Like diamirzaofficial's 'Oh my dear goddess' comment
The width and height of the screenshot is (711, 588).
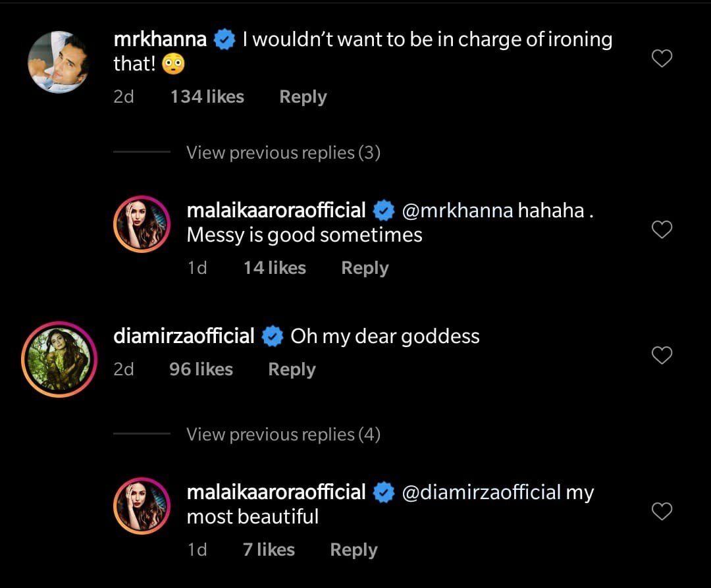[x=661, y=356]
